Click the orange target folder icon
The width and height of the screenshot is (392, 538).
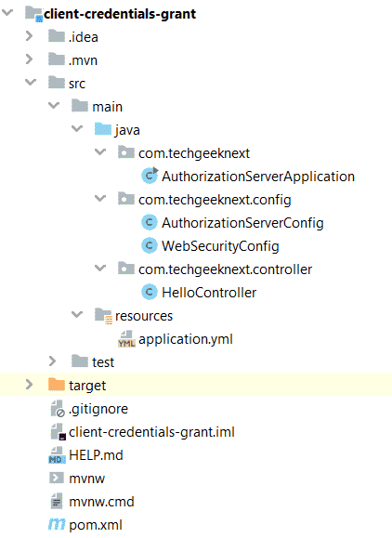tap(57, 385)
